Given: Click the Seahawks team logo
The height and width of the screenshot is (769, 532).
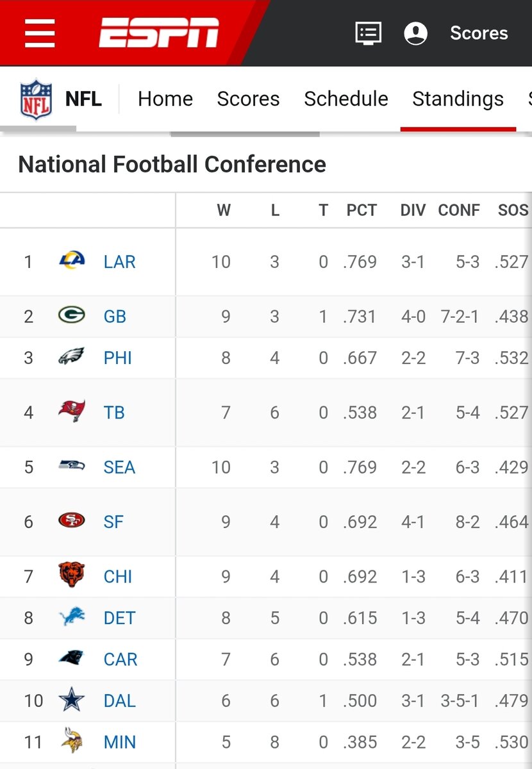Looking at the screenshot, I should pos(71,467).
